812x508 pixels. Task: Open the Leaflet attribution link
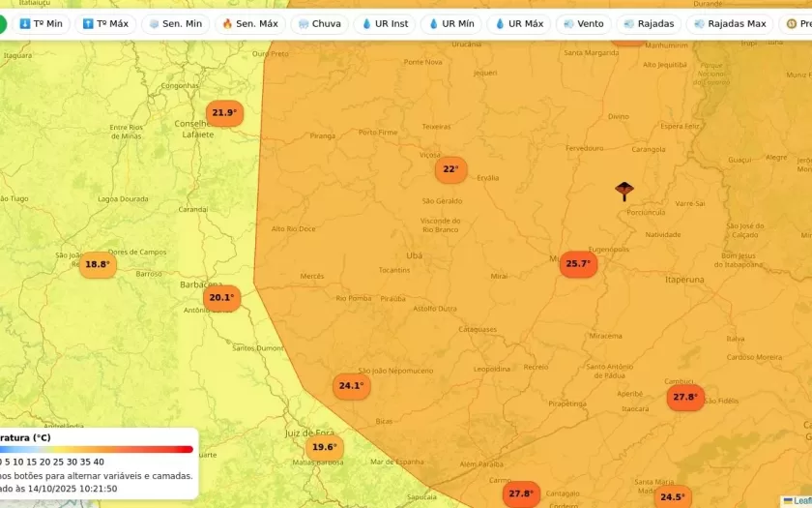pos(800,500)
